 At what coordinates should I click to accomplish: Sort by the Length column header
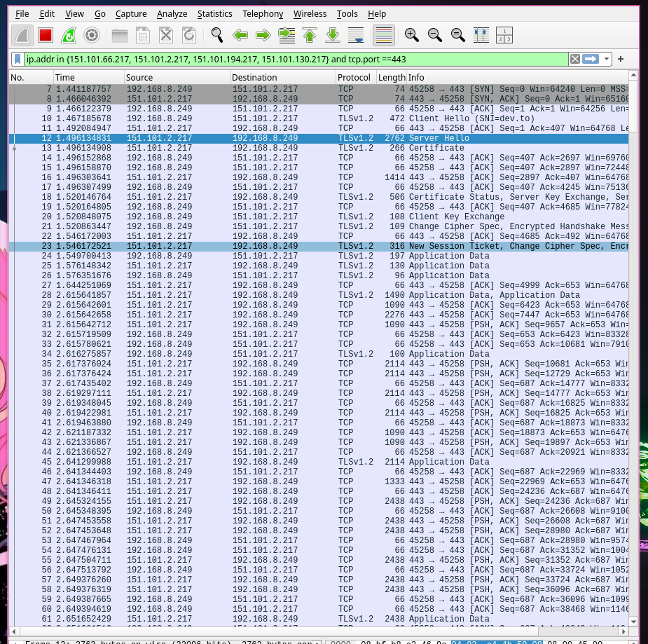[392, 77]
